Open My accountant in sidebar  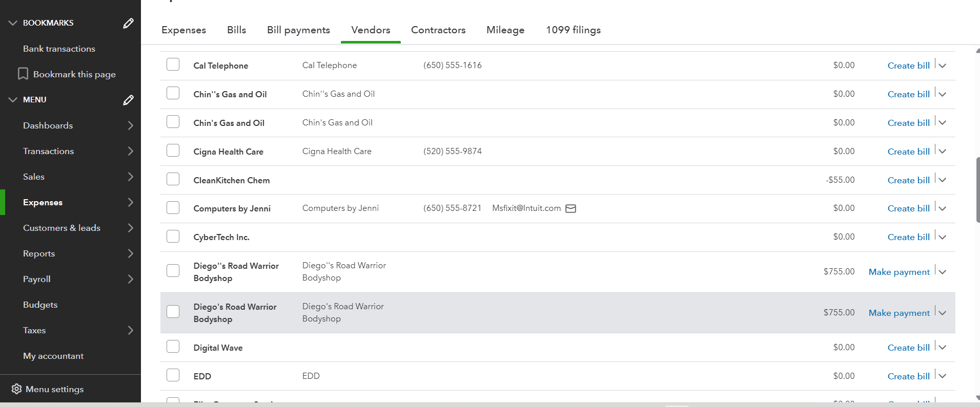[53, 356]
